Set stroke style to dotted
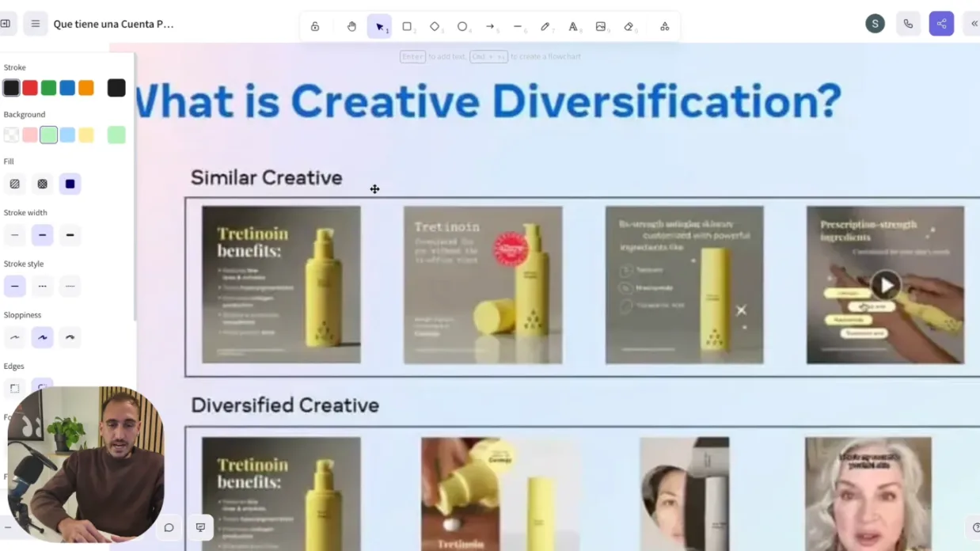The height and width of the screenshot is (551, 980). coord(70,286)
